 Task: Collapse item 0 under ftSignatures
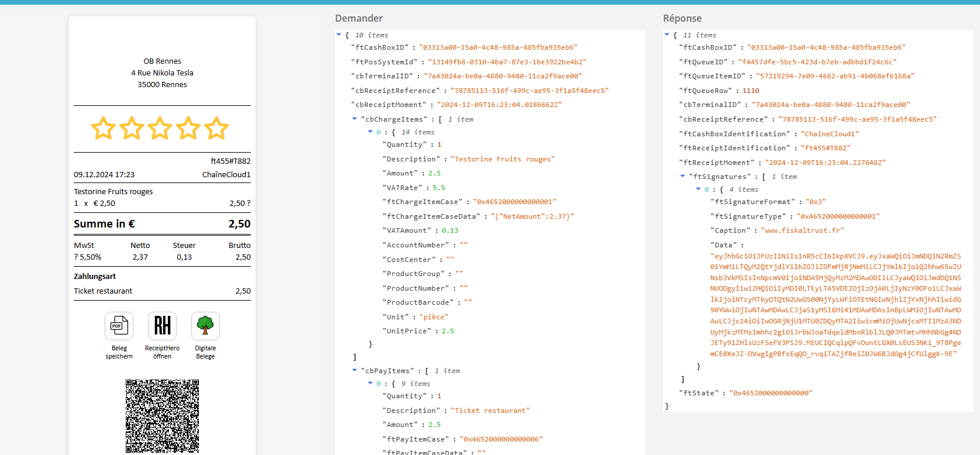(698, 189)
